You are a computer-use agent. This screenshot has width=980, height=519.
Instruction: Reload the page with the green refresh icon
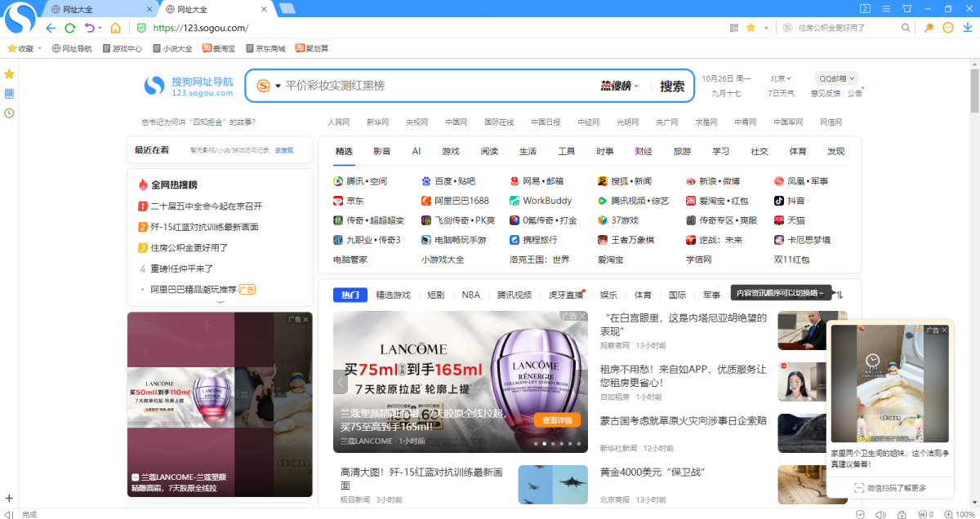pyautogui.click(x=71, y=28)
